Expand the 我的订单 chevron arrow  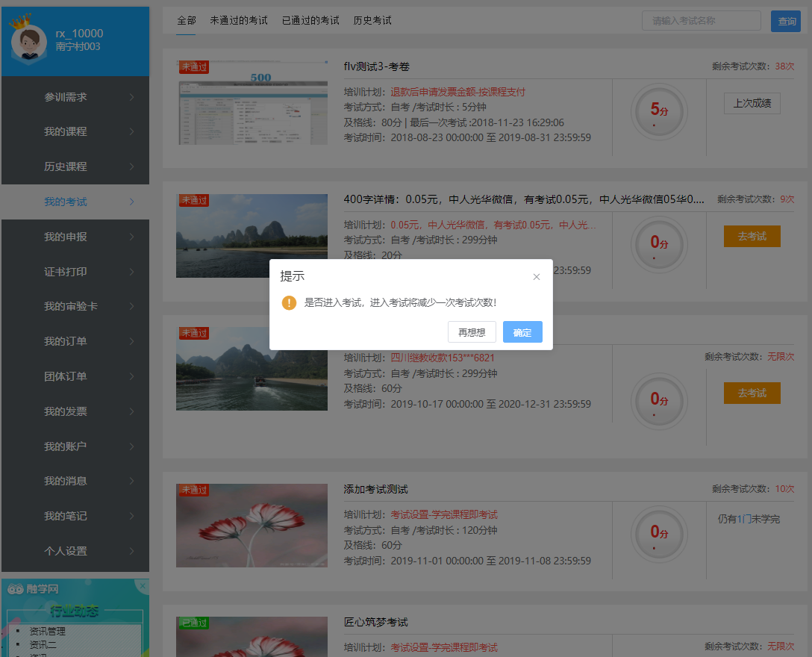coord(131,341)
